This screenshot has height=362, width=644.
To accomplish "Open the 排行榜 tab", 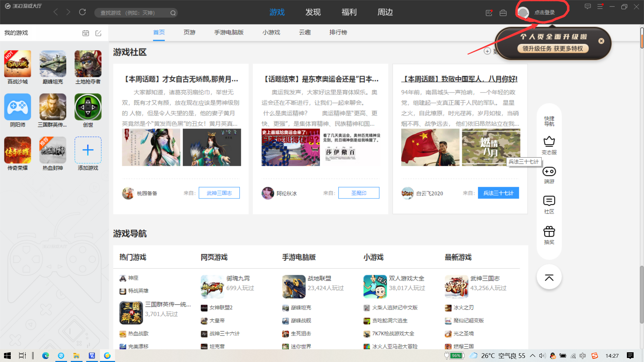I will (338, 32).
